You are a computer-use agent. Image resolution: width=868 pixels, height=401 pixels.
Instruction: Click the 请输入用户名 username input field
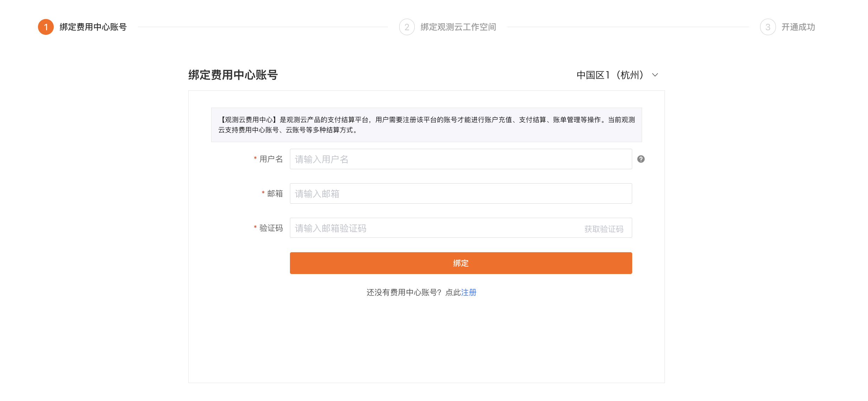click(461, 159)
